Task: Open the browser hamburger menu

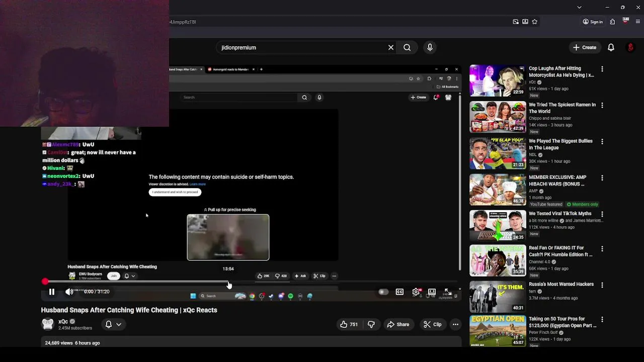Action: coord(638,22)
